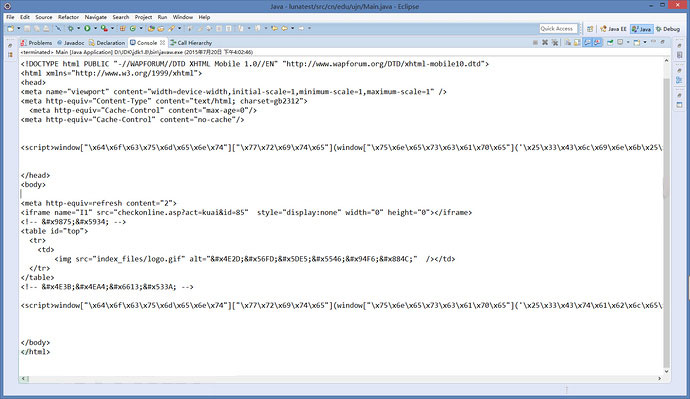Click into the Quick Access field

point(558,29)
